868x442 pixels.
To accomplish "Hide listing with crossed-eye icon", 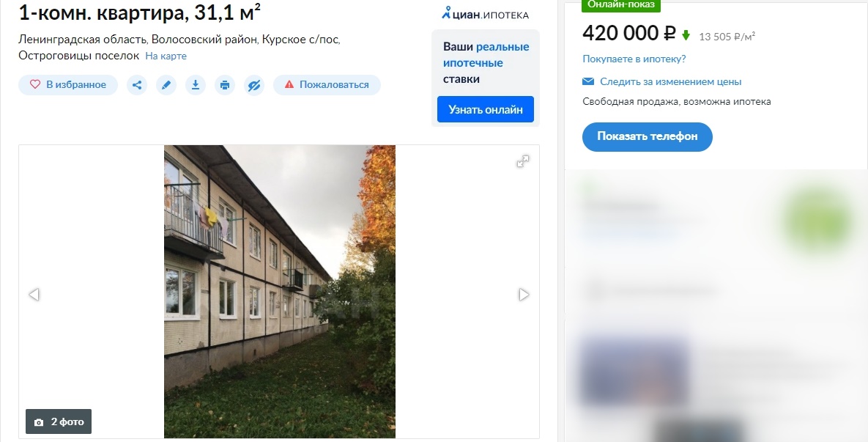I will tap(254, 85).
